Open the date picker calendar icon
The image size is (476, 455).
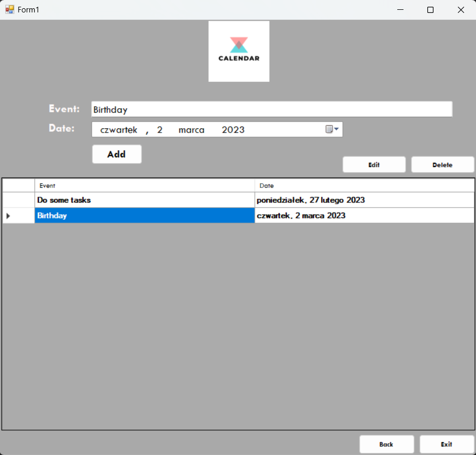click(330, 129)
